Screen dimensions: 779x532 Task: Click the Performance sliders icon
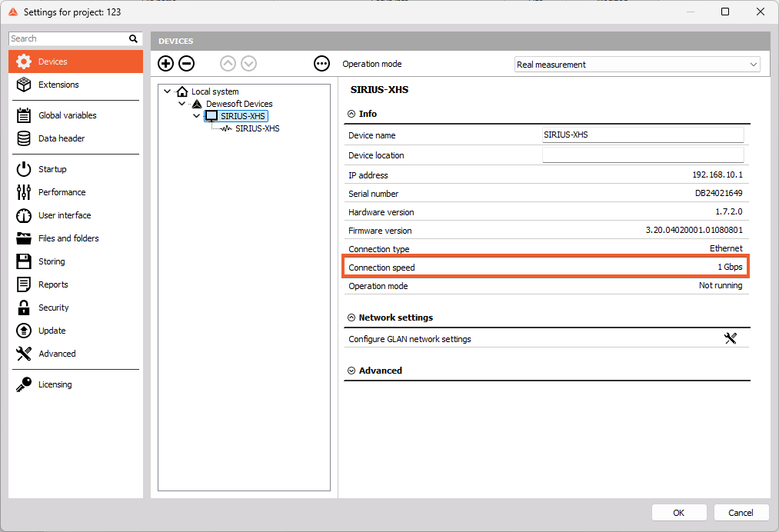pos(23,192)
